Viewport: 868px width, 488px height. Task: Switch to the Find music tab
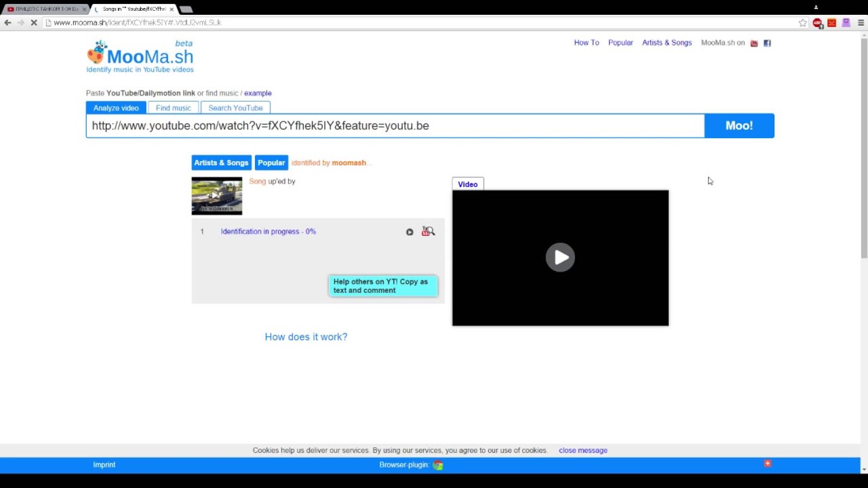[x=174, y=108]
